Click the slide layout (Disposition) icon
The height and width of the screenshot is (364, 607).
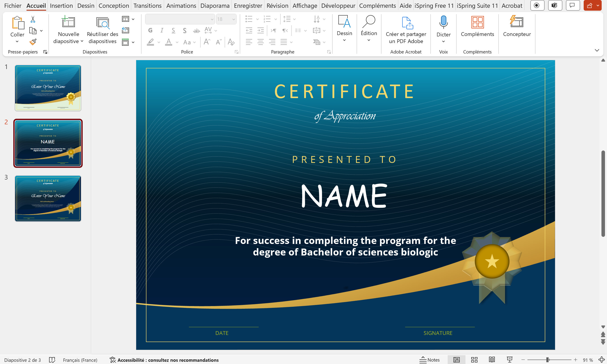(126, 19)
